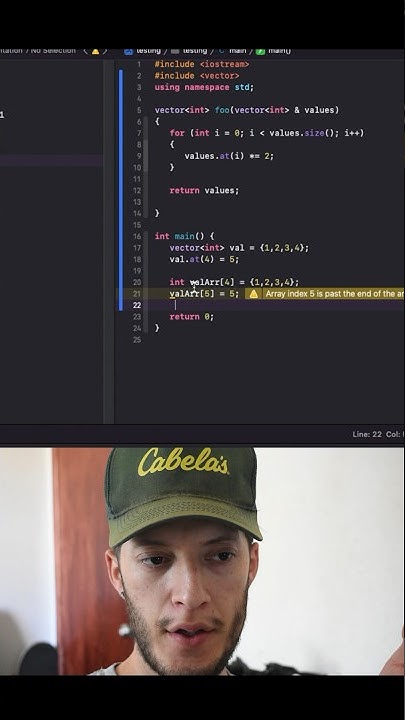Toggle a breakpoint on line number 21
The width and height of the screenshot is (405, 720).
point(137,294)
